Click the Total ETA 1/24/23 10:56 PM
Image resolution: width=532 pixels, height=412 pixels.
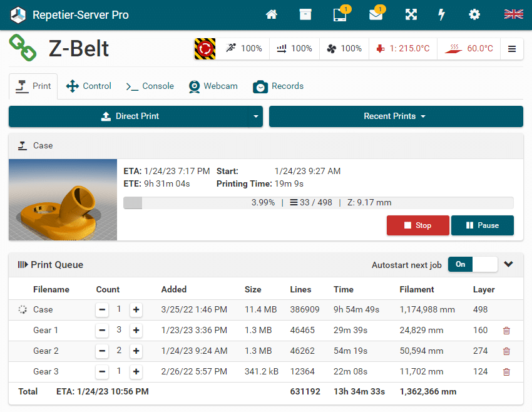tap(103, 391)
